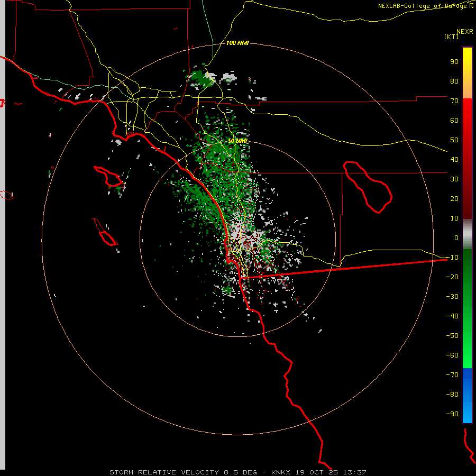Click the "[KT]" units label
This screenshot has width=476, height=476.
tap(451, 36)
